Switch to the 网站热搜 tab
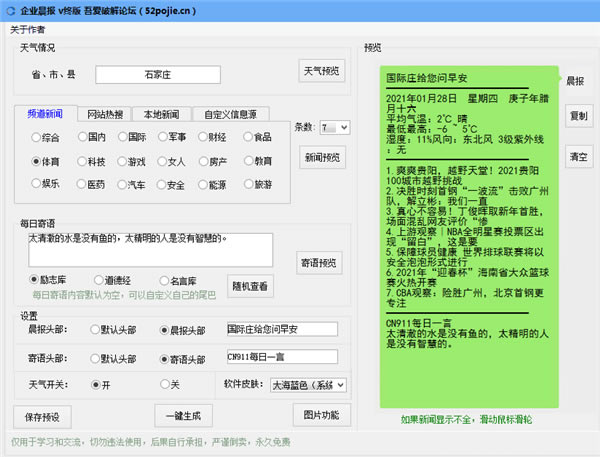Image resolution: width=600 pixels, height=457 pixels. 105,115
